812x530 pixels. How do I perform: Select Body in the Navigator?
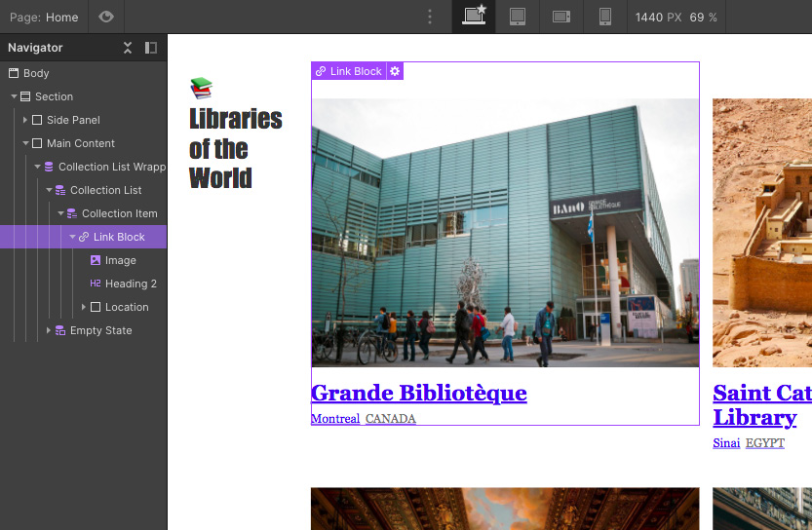(x=36, y=73)
